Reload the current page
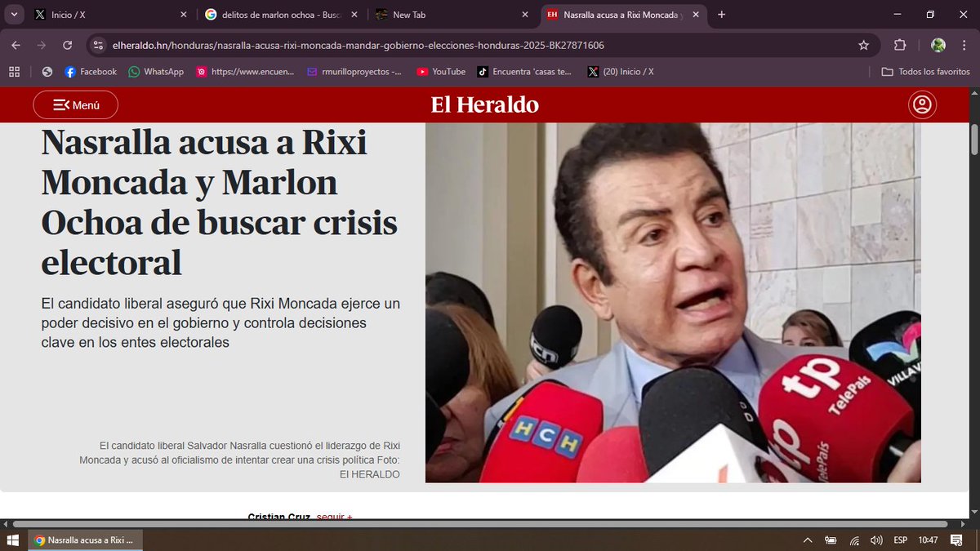This screenshot has height=551, width=980. pos(68,45)
